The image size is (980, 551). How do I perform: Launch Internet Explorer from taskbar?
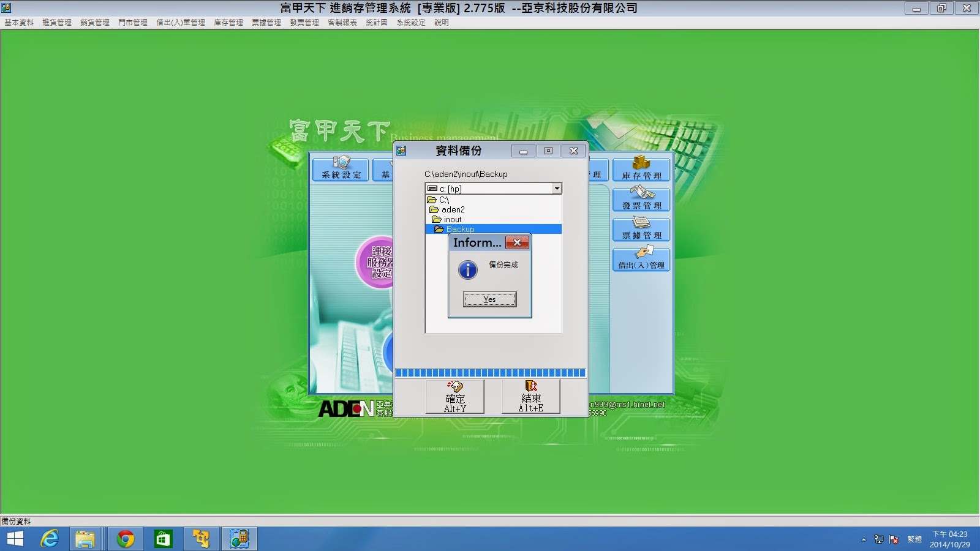pyautogui.click(x=50, y=539)
